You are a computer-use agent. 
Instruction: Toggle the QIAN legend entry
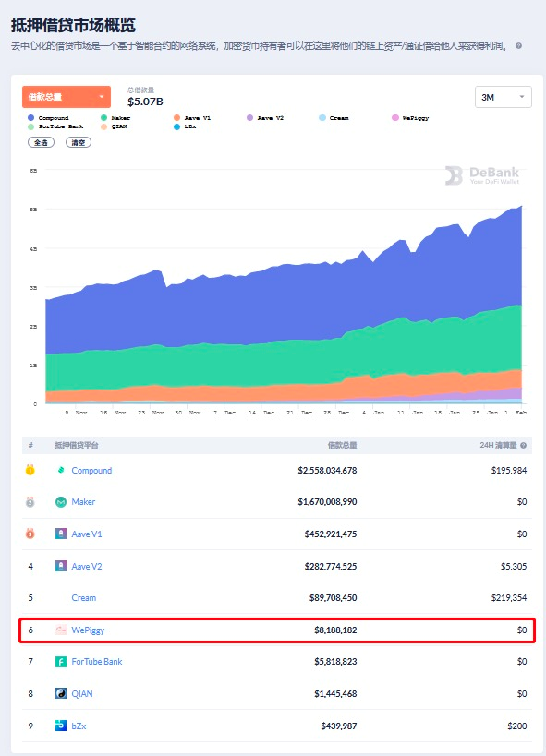(114, 126)
